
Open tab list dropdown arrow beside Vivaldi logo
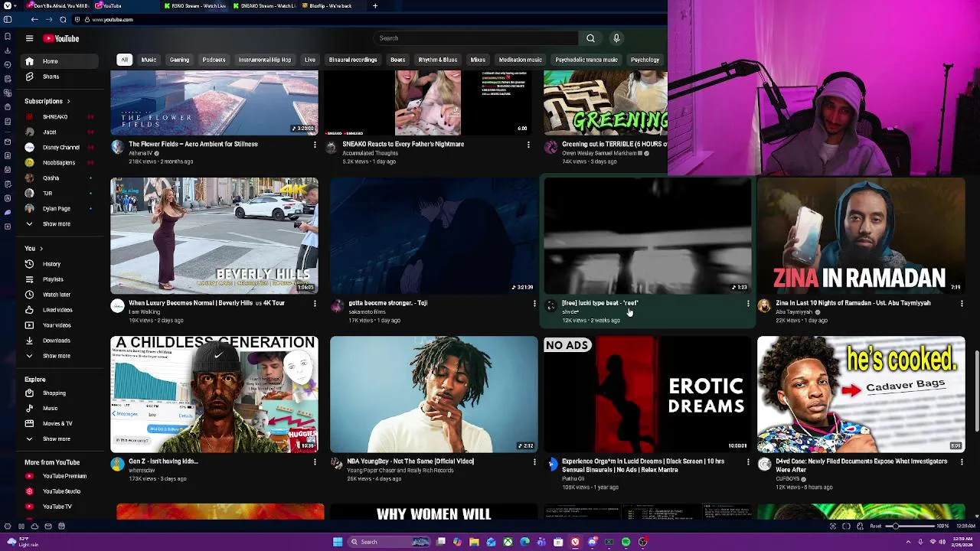click(17, 5)
